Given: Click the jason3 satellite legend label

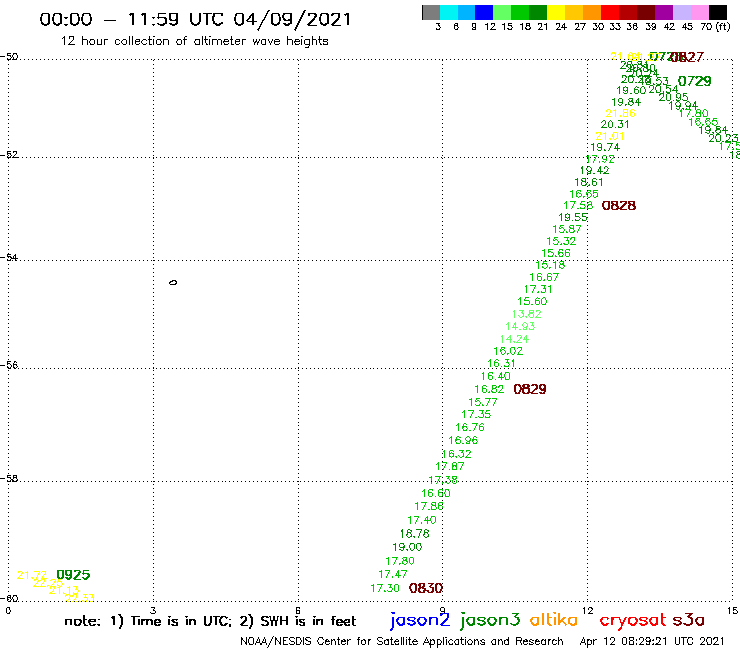Looking at the screenshot, I should click(x=490, y=620).
